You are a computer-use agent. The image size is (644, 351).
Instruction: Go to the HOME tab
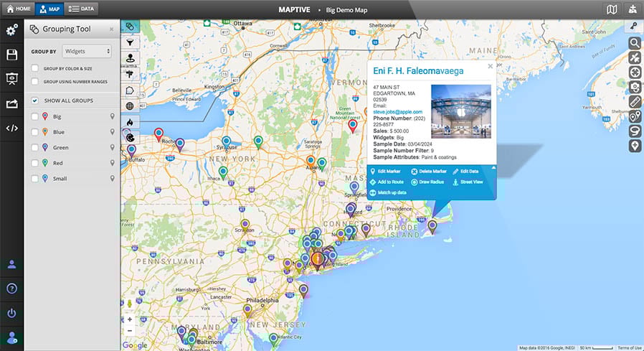[19, 9]
